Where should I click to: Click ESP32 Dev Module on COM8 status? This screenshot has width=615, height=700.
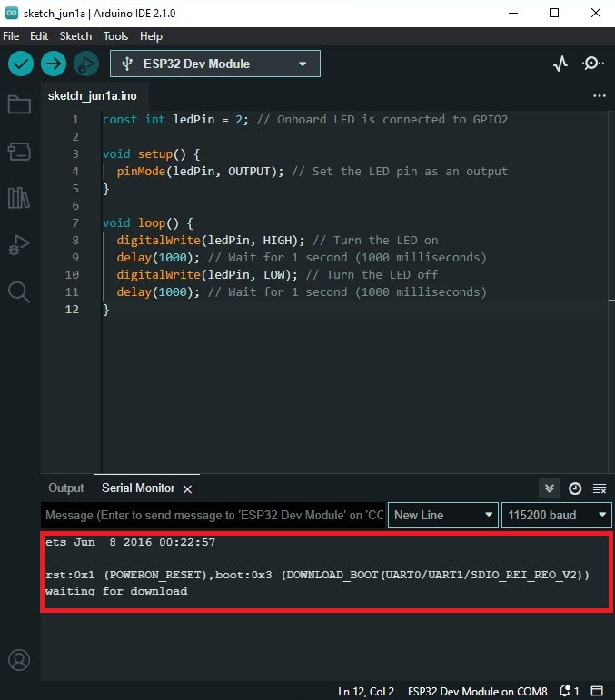[477, 692]
